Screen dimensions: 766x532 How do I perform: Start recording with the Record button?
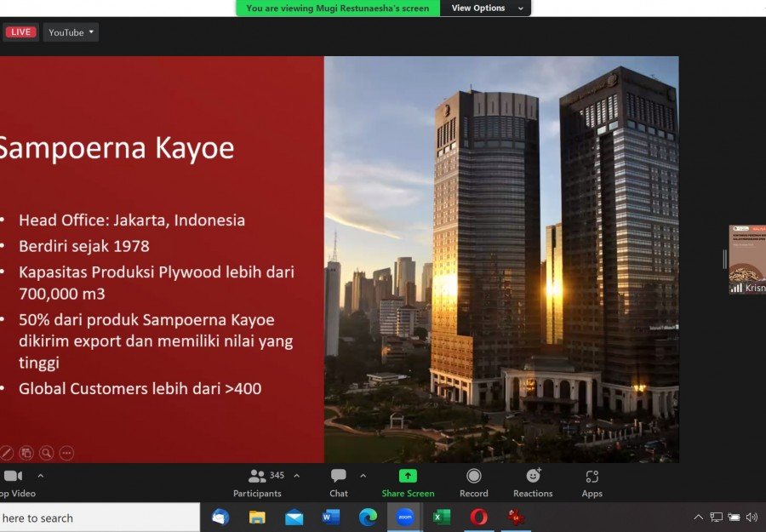click(x=474, y=483)
